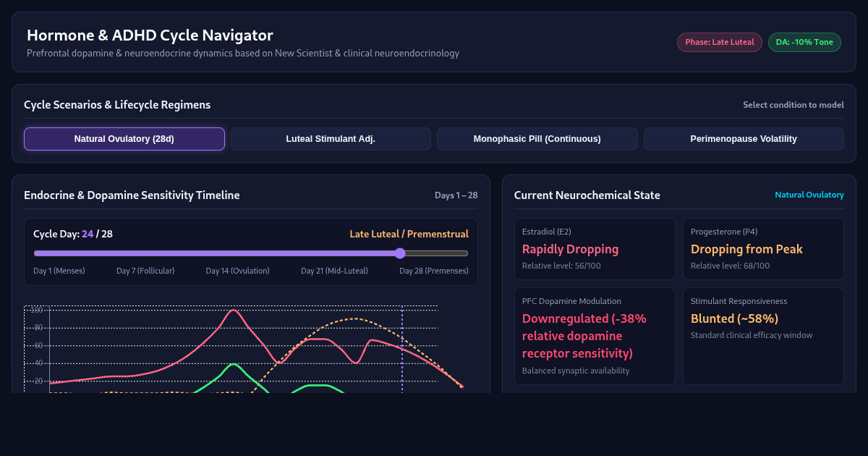Click the Day 28 (Premenses) slider label
Viewport: 868px width, 456px height.
(x=434, y=271)
